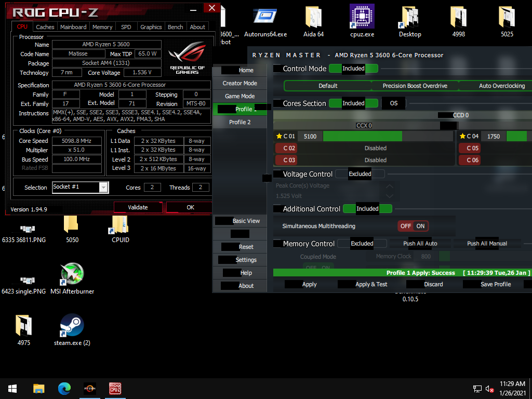The width and height of the screenshot is (532, 399).
Task: Switch to ROG CPU-Z taskbar icon
Action: 115,389
